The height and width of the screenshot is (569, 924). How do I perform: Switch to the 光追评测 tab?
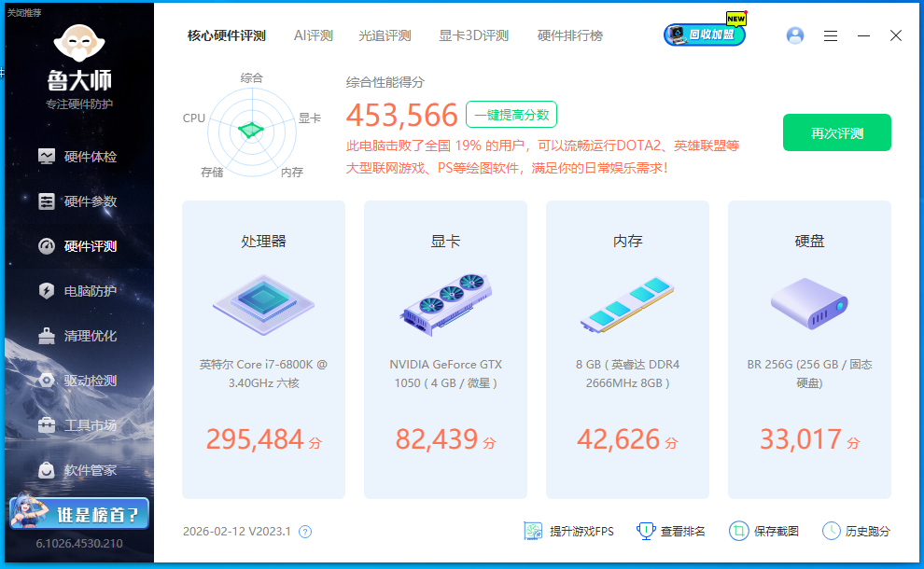[385, 35]
